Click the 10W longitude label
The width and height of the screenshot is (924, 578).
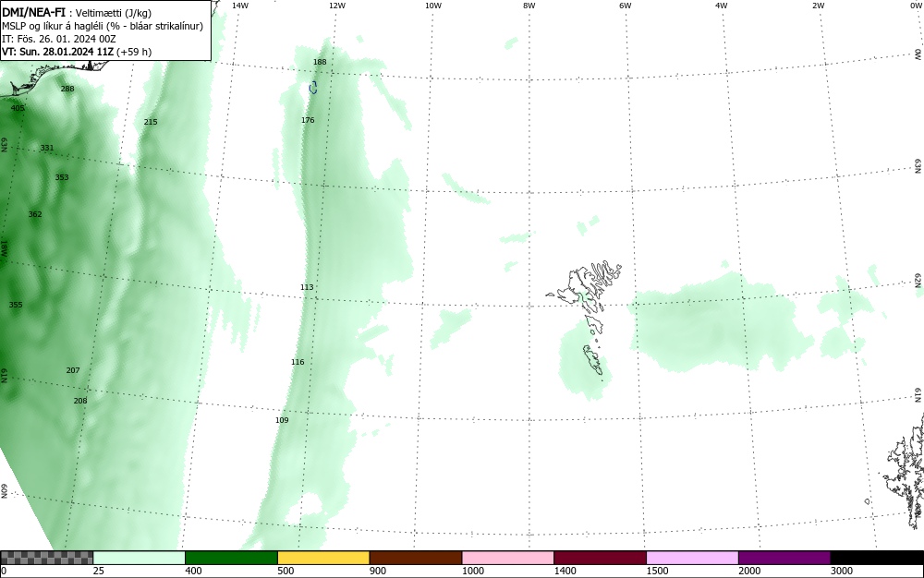tap(433, 6)
